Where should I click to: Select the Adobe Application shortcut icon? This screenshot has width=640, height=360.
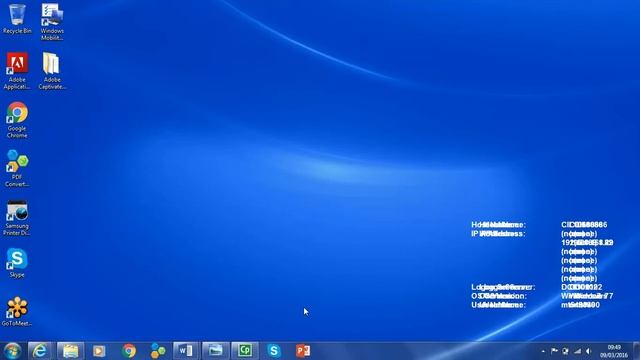pyautogui.click(x=17, y=71)
